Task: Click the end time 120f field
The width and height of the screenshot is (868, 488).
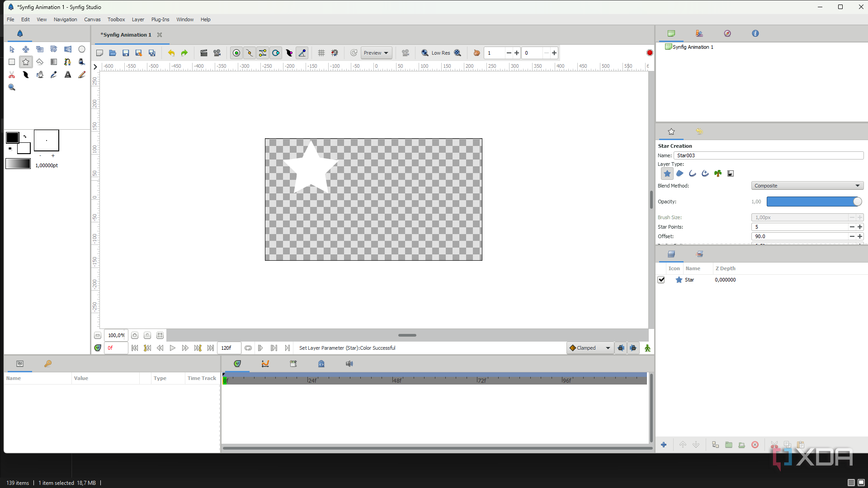Action: (x=229, y=348)
